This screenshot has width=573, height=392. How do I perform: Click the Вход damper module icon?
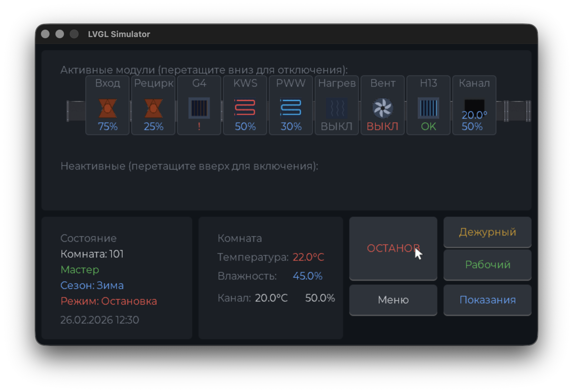tap(107, 108)
